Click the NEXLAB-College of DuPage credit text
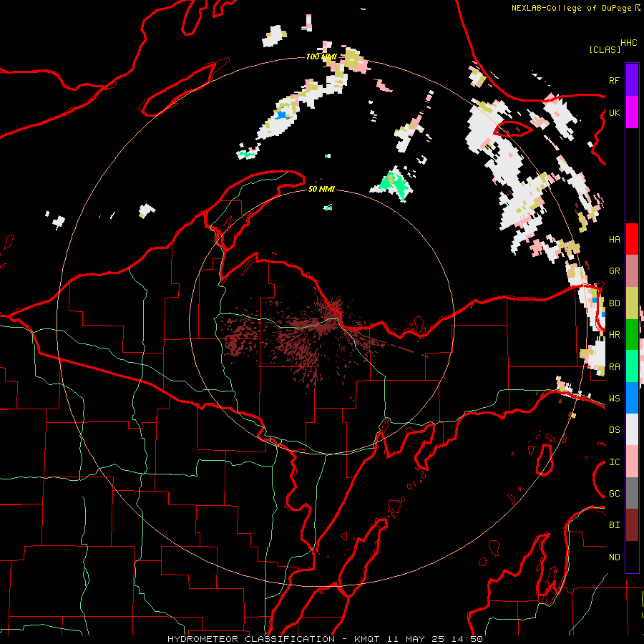This screenshot has width=644, height=644. pos(572,8)
